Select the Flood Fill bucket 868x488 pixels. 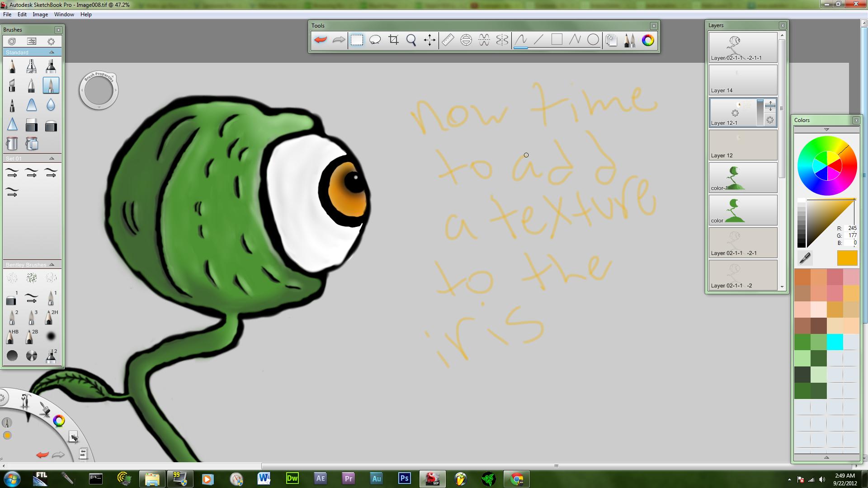tap(12, 144)
